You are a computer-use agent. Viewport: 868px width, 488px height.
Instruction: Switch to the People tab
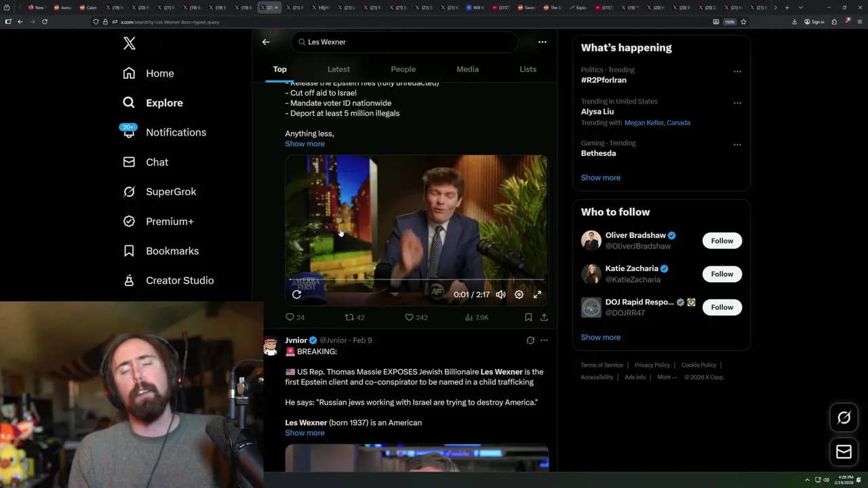(403, 69)
